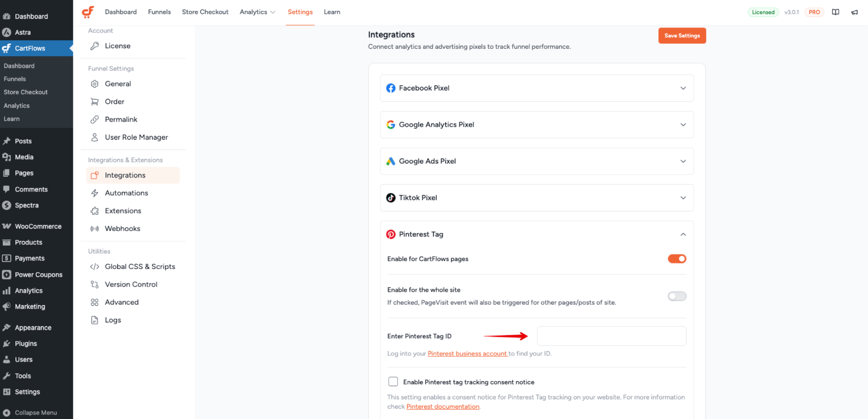Switch to the Store Checkout tab
This screenshot has height=419, width=868.
pyautogui.click(x=205, y=12)
